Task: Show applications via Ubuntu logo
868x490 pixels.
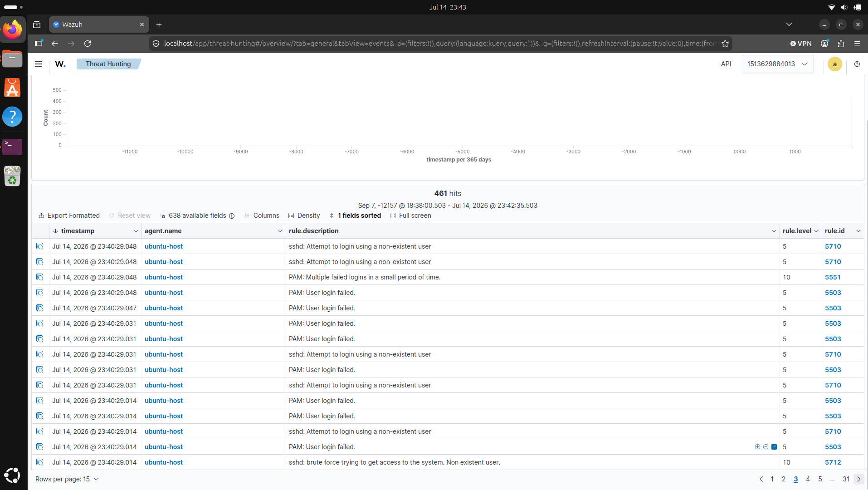Action: point(12,475)
